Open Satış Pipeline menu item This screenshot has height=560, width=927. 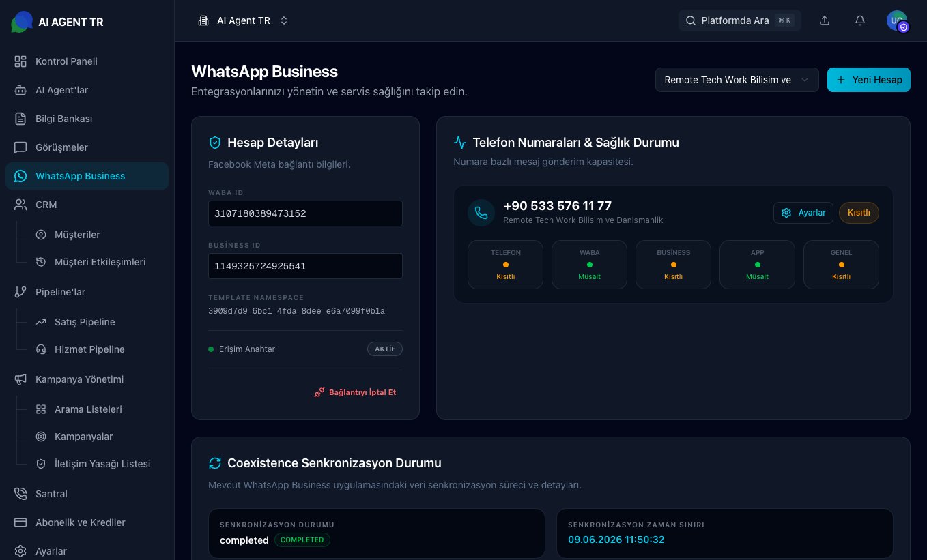coord(97,322)
